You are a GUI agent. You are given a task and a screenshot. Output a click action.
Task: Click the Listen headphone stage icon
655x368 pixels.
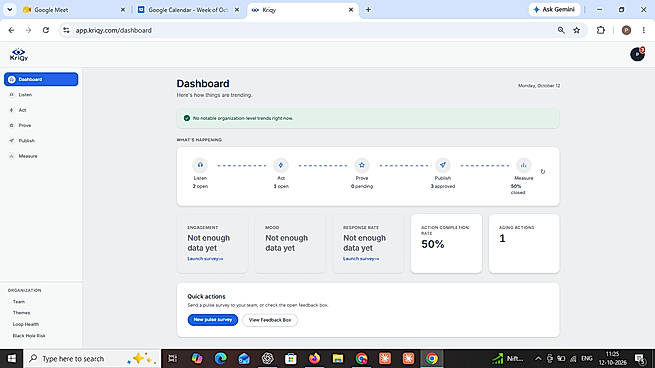click(200, 165)
